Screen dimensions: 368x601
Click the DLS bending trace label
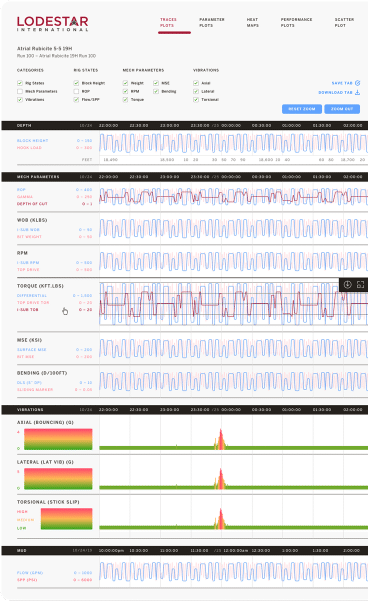29,383
